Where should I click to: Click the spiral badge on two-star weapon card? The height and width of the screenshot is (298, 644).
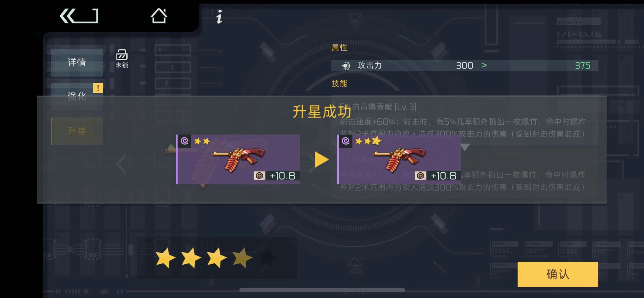pyautogui.click(x=184, y=141)
